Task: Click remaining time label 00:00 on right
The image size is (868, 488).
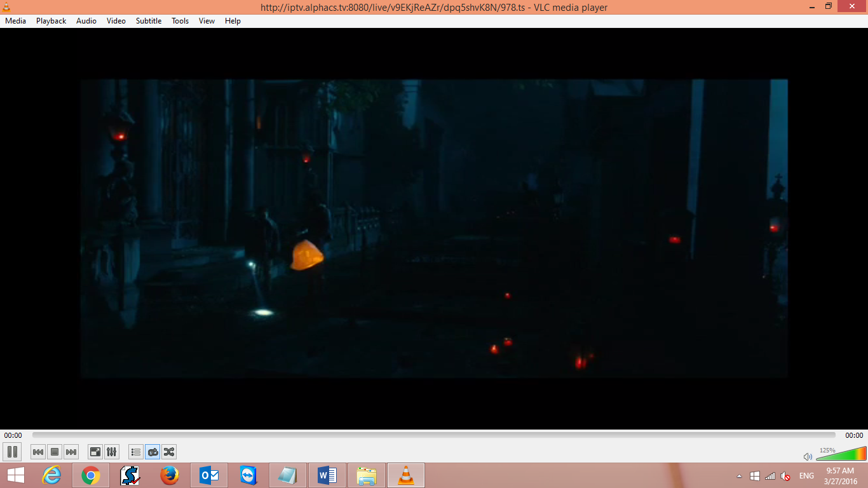Action: click(x=854, y=435)
